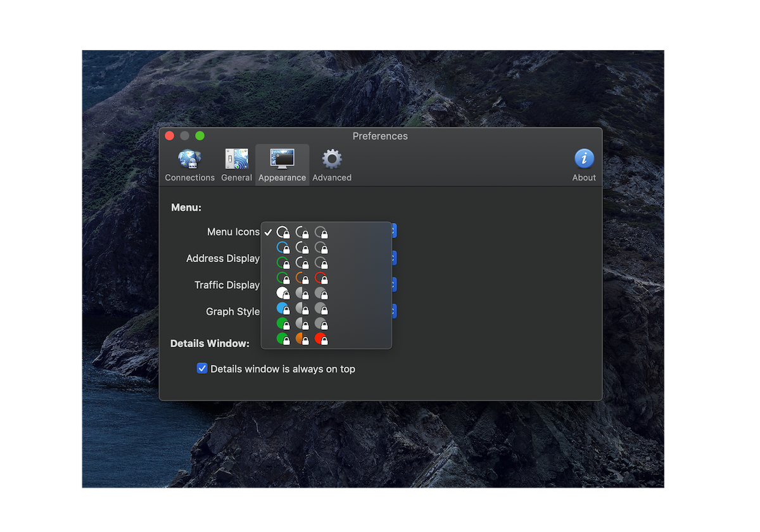Pick the blue filled circle icon set
The width and height of the screenshot is (760, 532).
[302, 308]
